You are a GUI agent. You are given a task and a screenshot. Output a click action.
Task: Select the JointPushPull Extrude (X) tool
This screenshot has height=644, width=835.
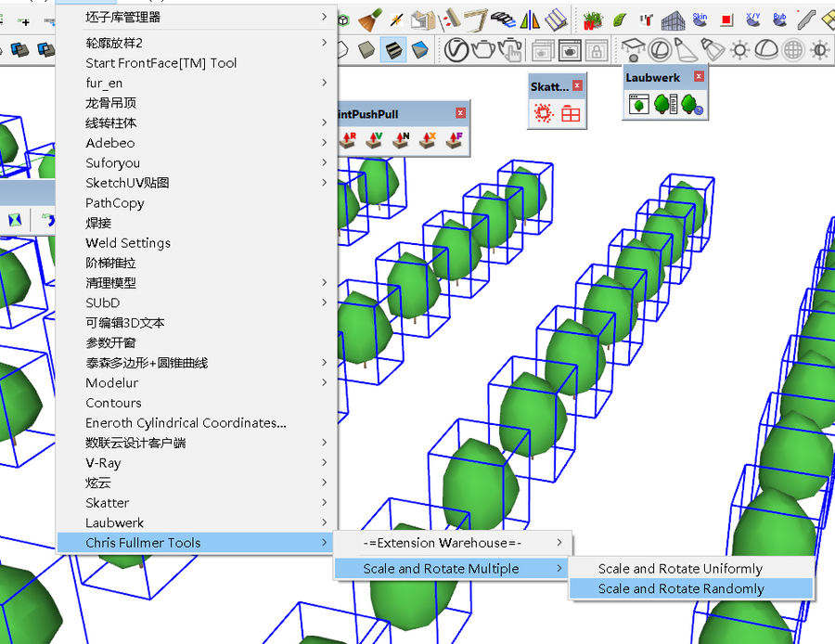point(428,139)
